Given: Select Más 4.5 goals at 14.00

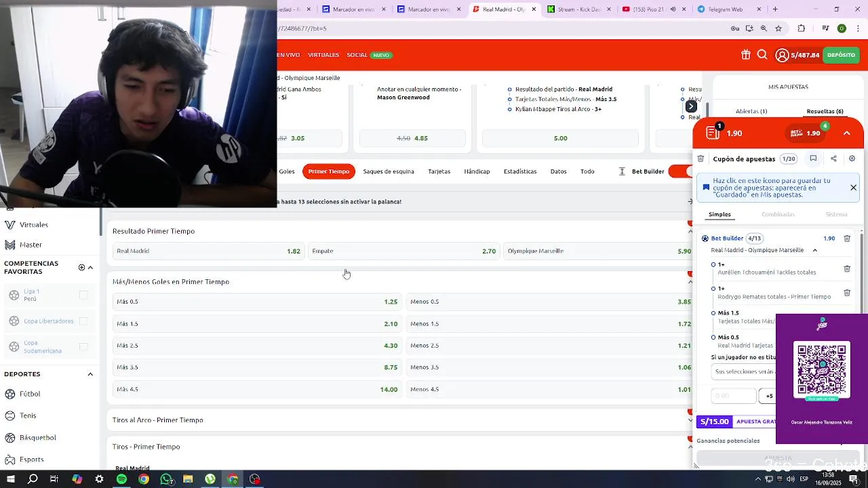Looking at the screenshot, I should click(257, 390).
